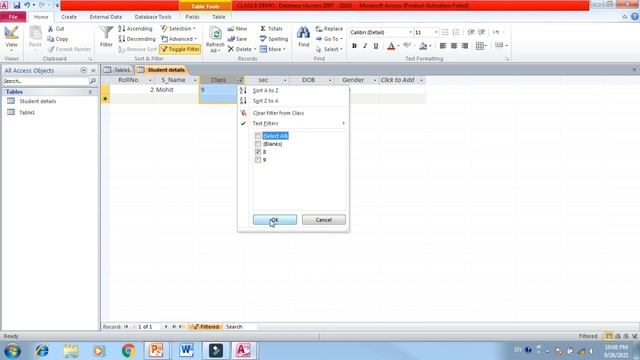Open the View button in ribbon
This screenshot has height=360, width=640.
pyautogui.click(x=11, y=37)
